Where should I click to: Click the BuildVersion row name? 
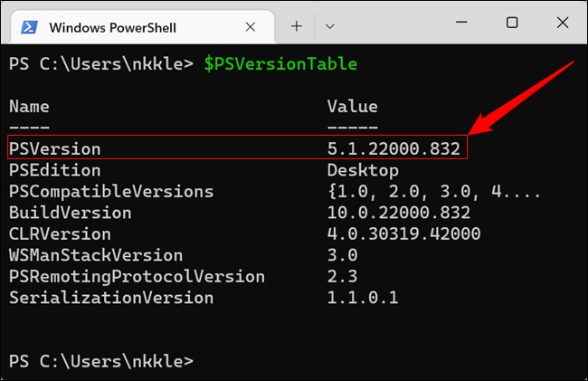pyautogui.click(x=71, y=213)
